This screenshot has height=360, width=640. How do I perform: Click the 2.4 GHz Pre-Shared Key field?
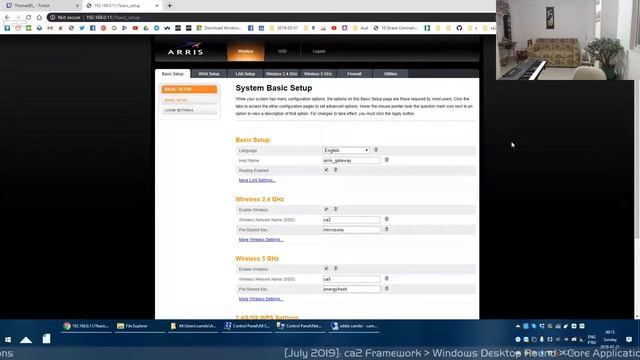click(351, 230)
